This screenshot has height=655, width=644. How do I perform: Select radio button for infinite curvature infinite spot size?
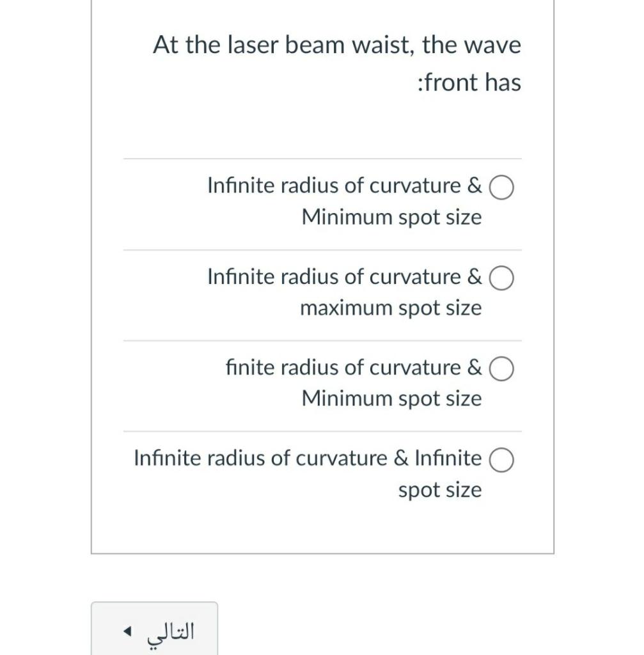[503, 460]
